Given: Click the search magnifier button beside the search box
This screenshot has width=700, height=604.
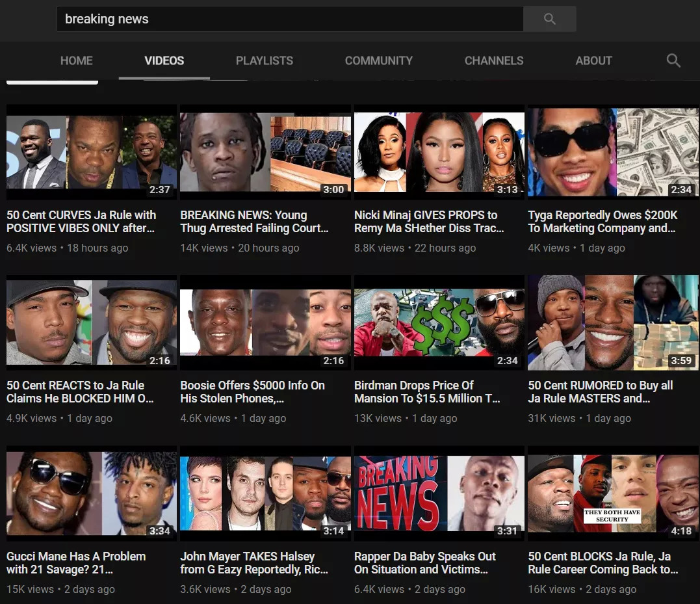Looking at the screenshot, I should (x=549, y=20).
